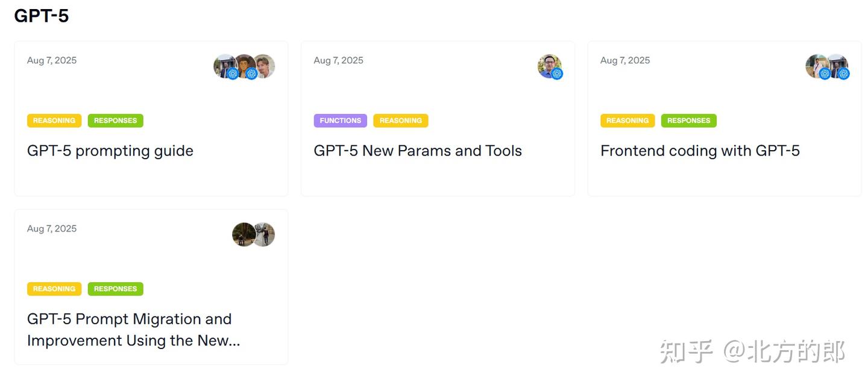The width and height of the screenshot is (868, 387).
Task: Open the GPT-5 Prompt Migration and Improvement article
Action: tap(133, 330)
